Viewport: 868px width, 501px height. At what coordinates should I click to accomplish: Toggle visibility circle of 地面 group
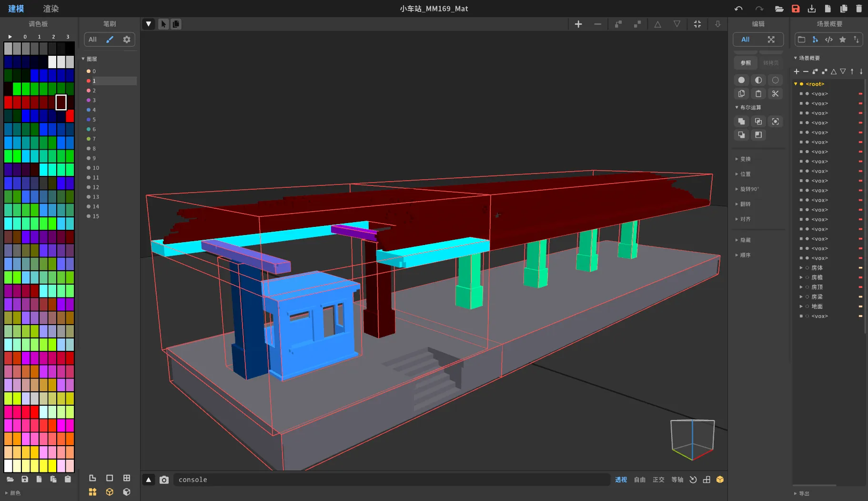(x=807, y=307)
